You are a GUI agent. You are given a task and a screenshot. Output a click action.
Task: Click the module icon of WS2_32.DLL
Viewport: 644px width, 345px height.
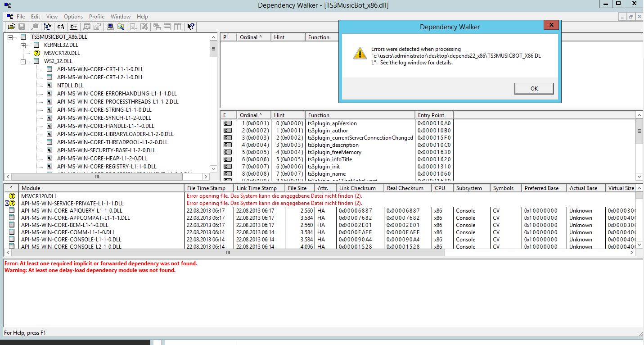(37, 61)
